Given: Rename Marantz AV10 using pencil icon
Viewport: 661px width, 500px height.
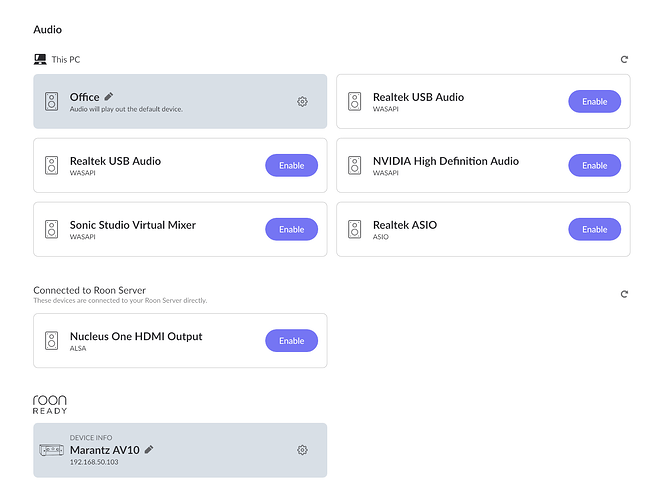Looking at the screenshot, I should click(149, 450).
